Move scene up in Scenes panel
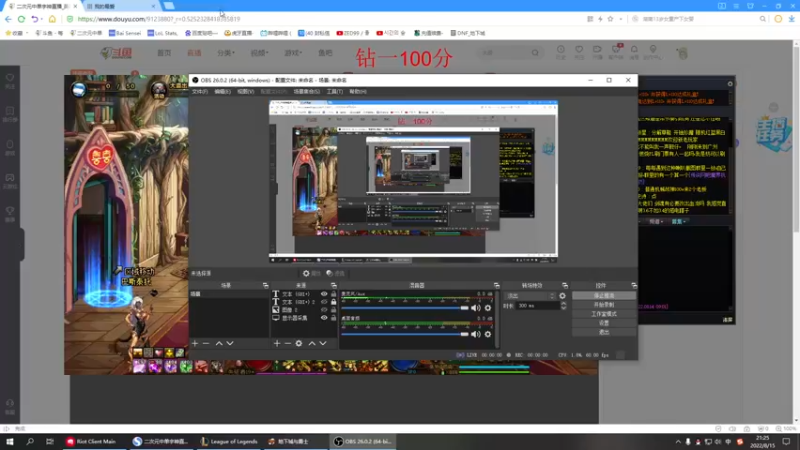This screenshot has width=800, height=450. click(x=219, y=343)
